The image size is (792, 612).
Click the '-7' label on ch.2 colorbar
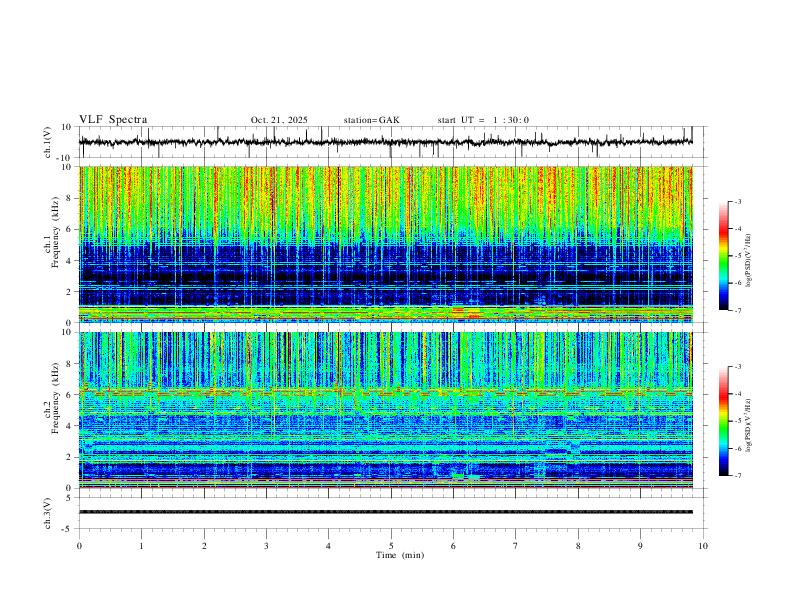pos(737,475)
